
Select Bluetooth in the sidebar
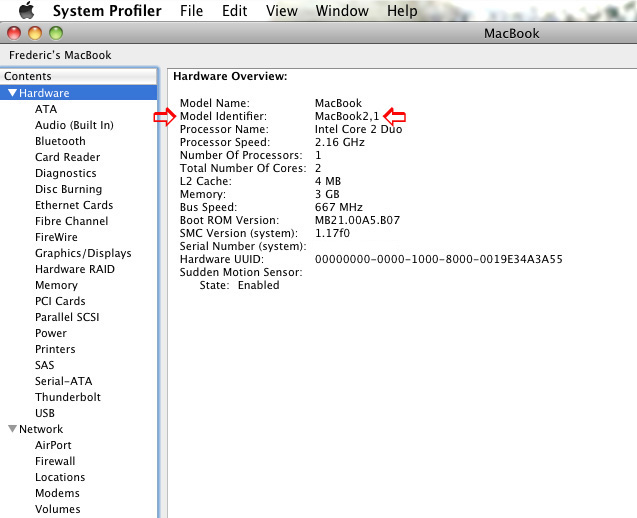coord(60,141)
